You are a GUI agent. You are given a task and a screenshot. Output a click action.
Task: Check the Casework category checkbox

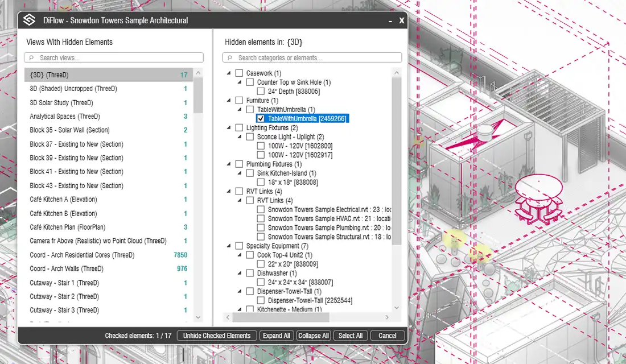pos(239,73)
